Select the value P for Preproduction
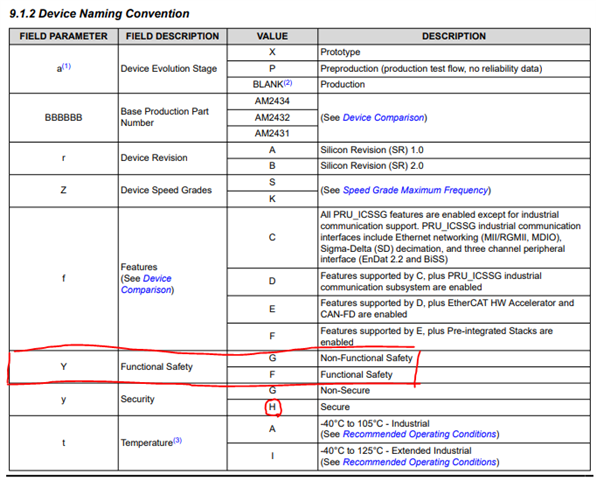 (x=272, y=69)
